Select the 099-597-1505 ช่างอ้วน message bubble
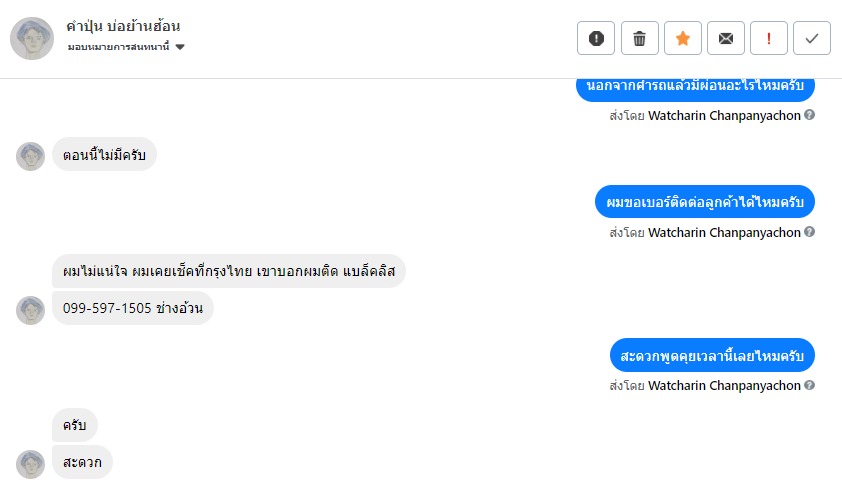The height and width of the screenshot is (499, 842). click(133, 308)
